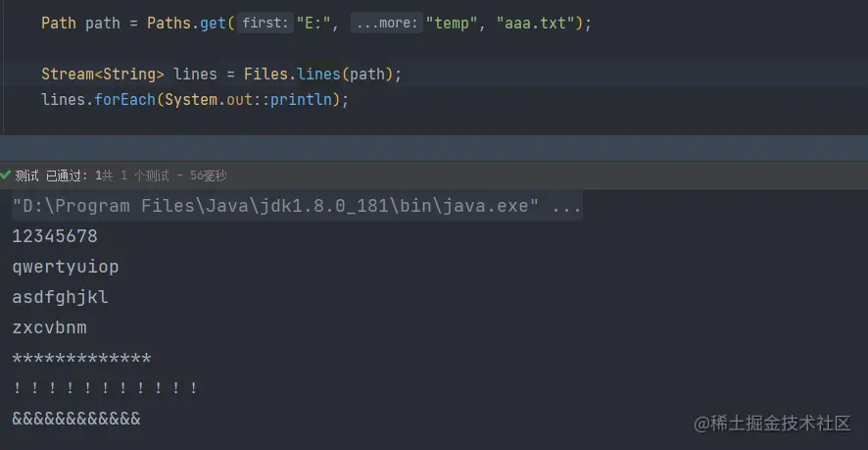Click the "...more:" parameter hint
Image resolution: width=868 pixels, height=450 pixels.
tap(386, 24)
